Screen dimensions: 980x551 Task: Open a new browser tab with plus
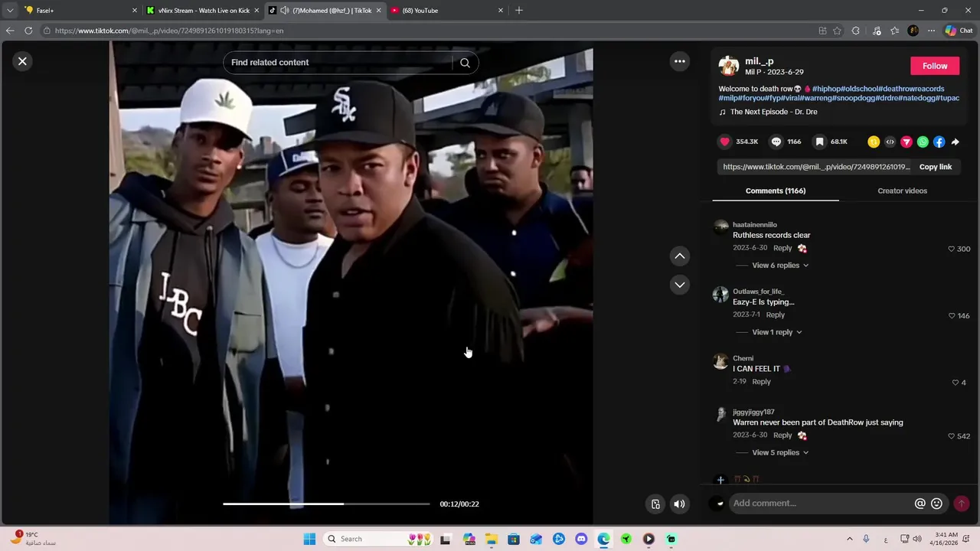point(519,11)
